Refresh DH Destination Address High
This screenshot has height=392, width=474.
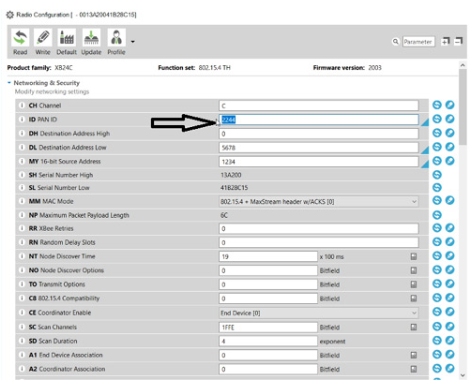coord(437,133)
